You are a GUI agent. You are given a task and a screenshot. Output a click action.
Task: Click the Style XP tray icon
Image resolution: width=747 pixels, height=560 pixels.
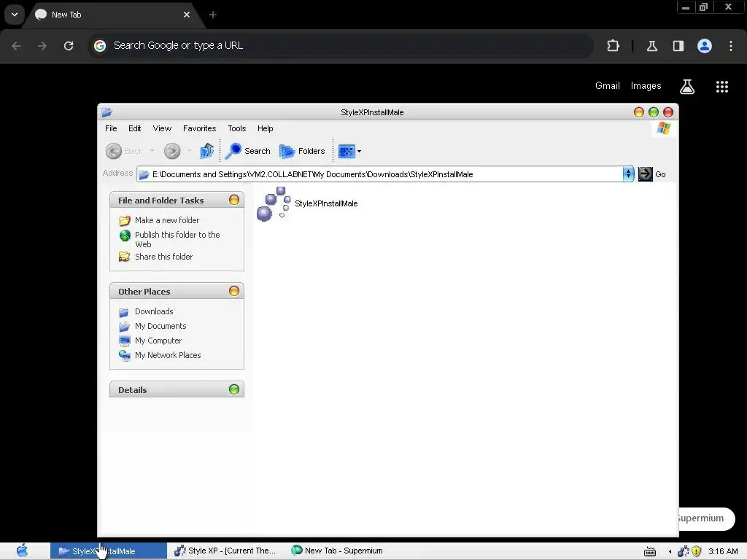click(x=683, y=551)
